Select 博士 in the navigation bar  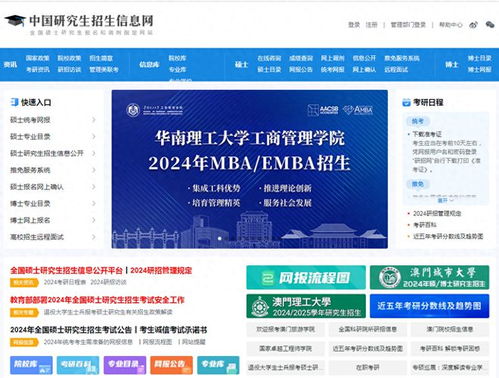452,64
